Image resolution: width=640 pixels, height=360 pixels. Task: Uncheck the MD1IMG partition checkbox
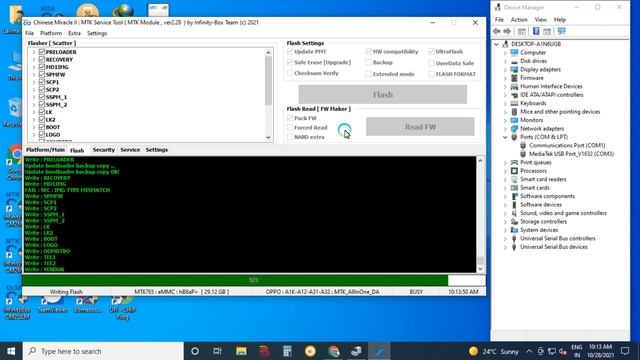[x=42, y=67]
